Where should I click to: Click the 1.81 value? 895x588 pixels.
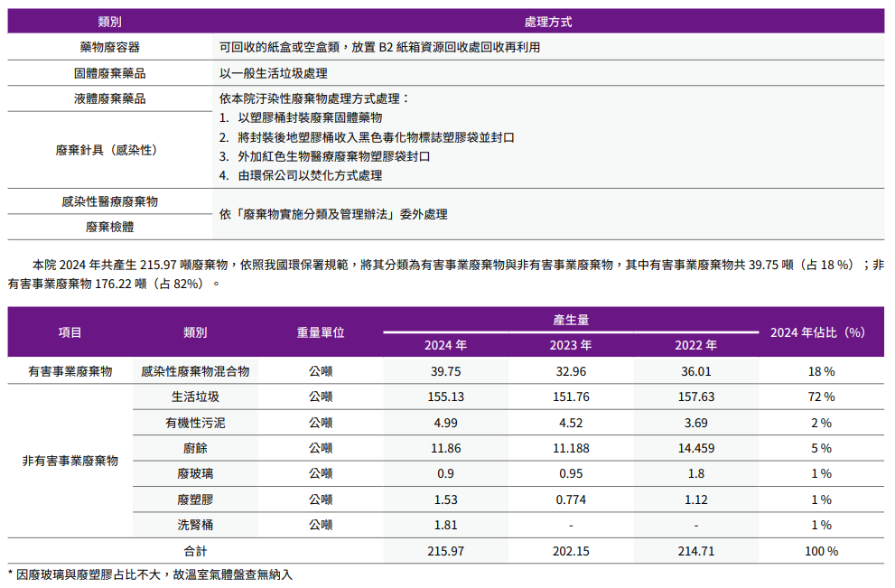446,525
